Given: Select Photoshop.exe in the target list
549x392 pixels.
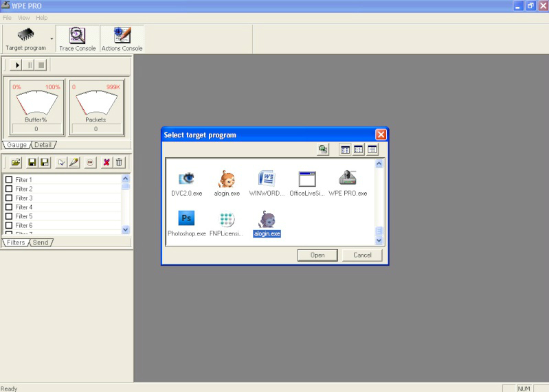Looking at the screenshot, I should [x=187, y=219].
